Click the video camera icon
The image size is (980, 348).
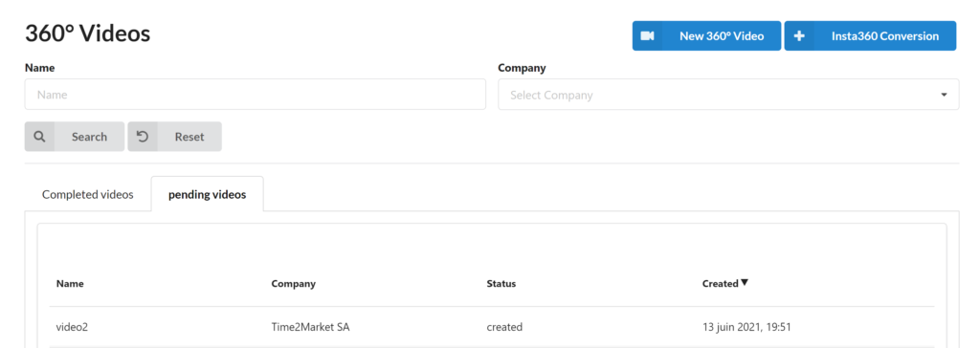coord(648,35)
